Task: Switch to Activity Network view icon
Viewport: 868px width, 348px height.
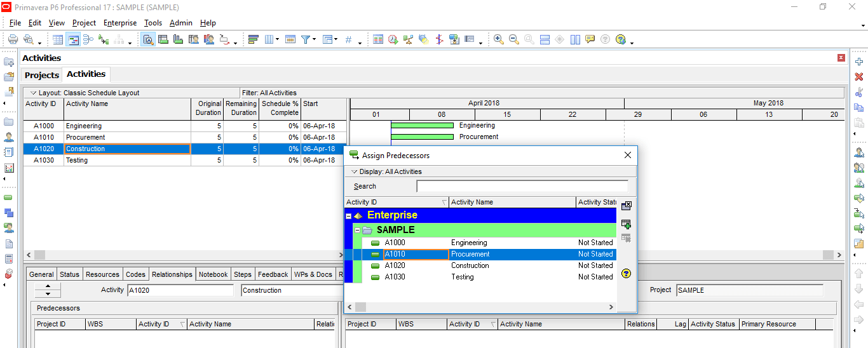Action: [x=88, y=39]
